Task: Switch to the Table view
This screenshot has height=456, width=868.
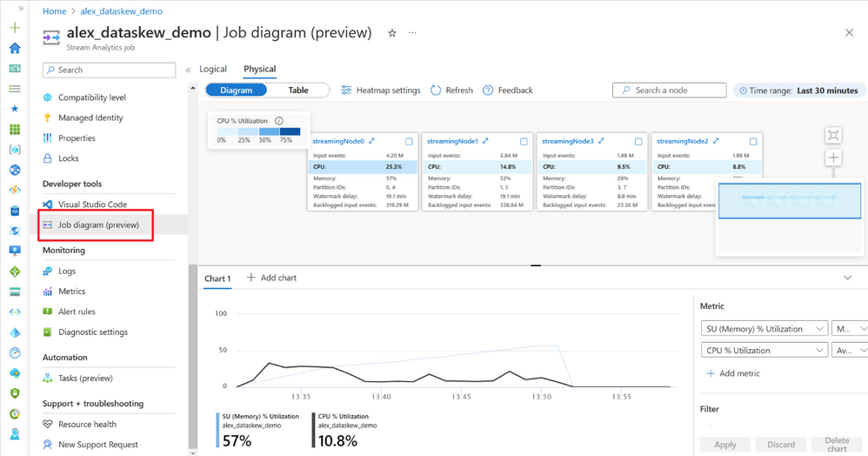Action: (297, 90)
